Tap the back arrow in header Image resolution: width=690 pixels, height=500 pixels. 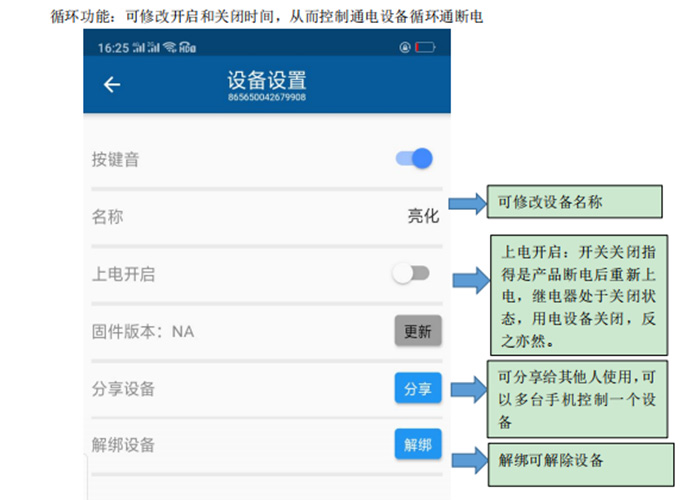112,85
